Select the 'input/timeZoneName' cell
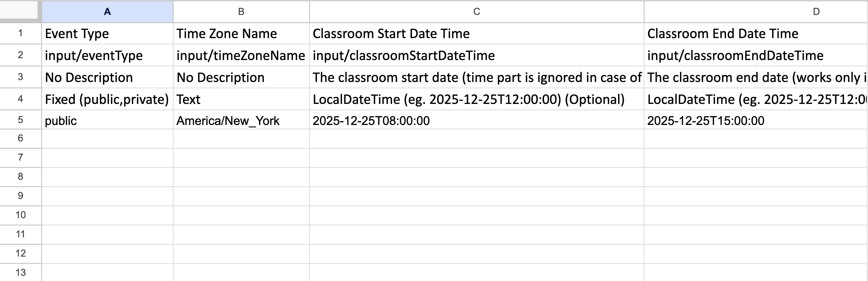 click(x=241, y=55)
